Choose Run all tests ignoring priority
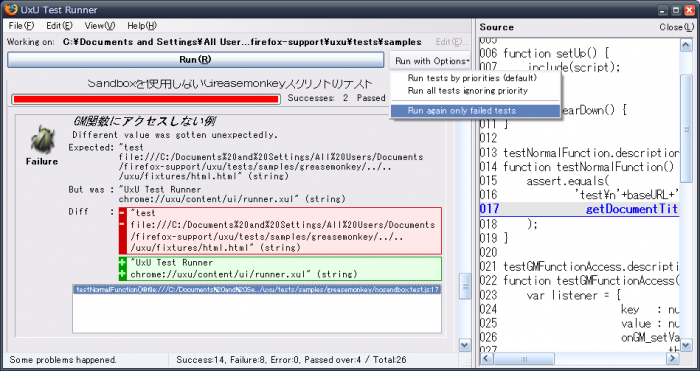Viewport: 700px width, 371px height. coord(467,91)
